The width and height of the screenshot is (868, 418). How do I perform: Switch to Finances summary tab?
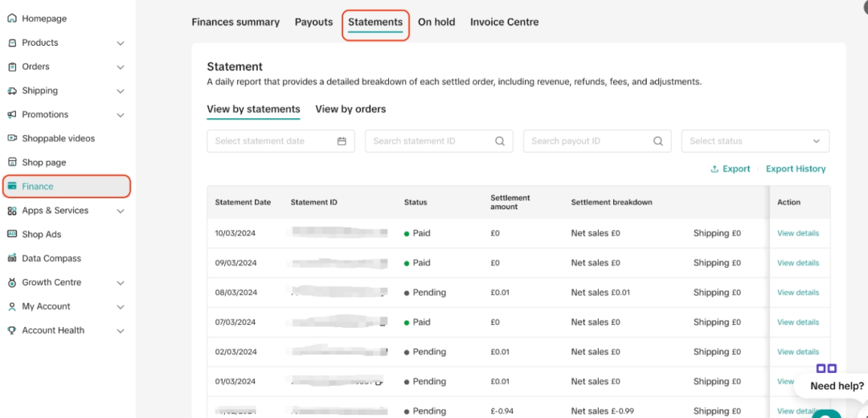click(x=235, y=23)
